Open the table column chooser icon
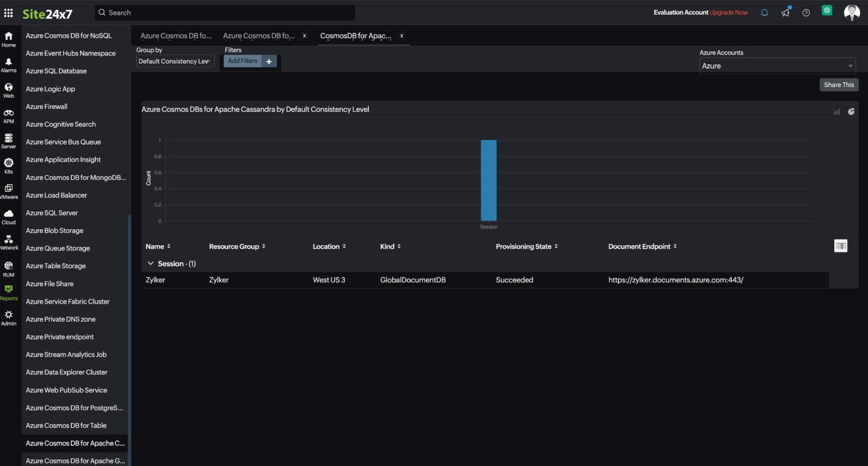 pyautogui.click(x=841, y=246)
